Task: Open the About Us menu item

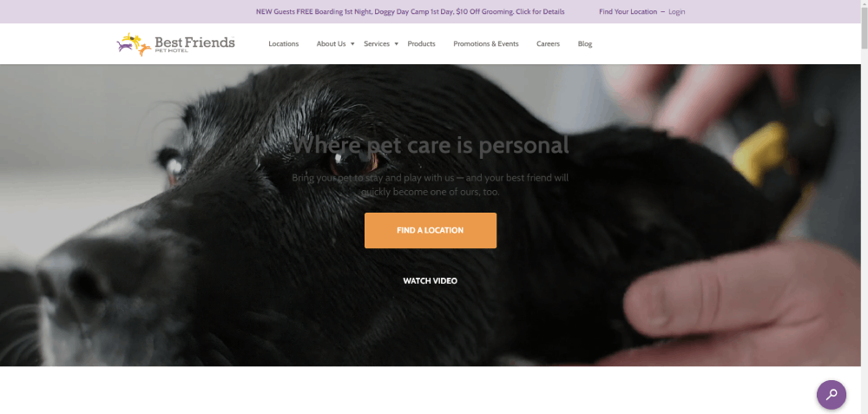Action: pos(331,43)
